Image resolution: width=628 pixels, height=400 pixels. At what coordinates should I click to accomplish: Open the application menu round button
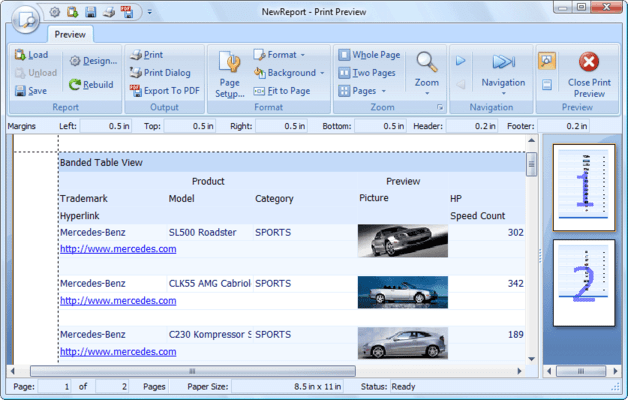tap(24, 17)
